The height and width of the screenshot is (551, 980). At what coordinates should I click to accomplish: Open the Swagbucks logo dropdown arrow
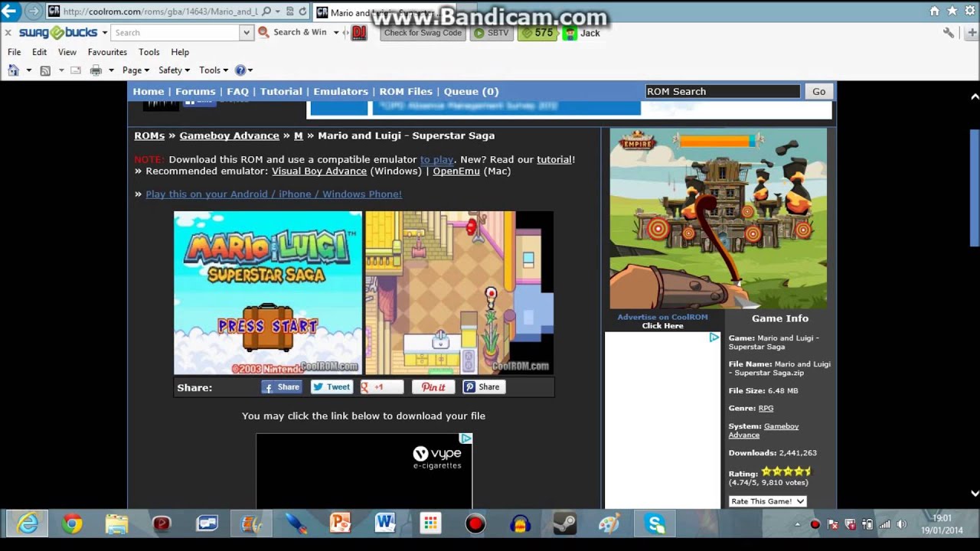(x=104, y=33)
